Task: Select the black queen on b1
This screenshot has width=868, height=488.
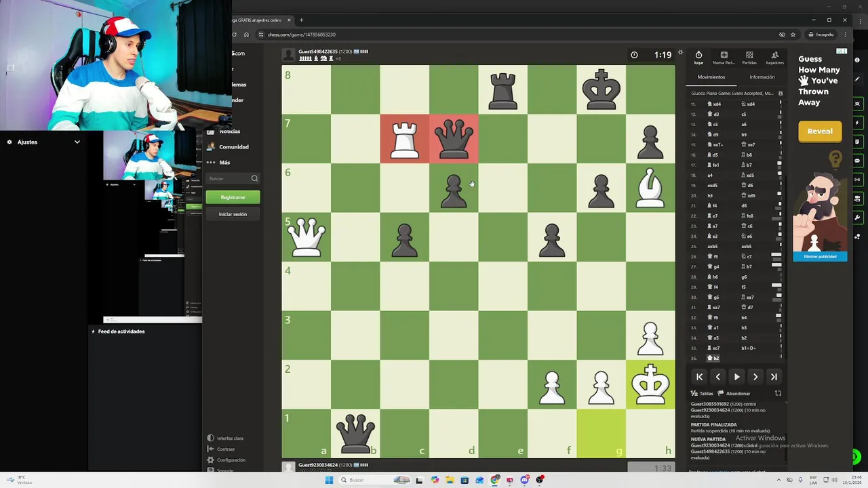Action: [x=355, y=433]
